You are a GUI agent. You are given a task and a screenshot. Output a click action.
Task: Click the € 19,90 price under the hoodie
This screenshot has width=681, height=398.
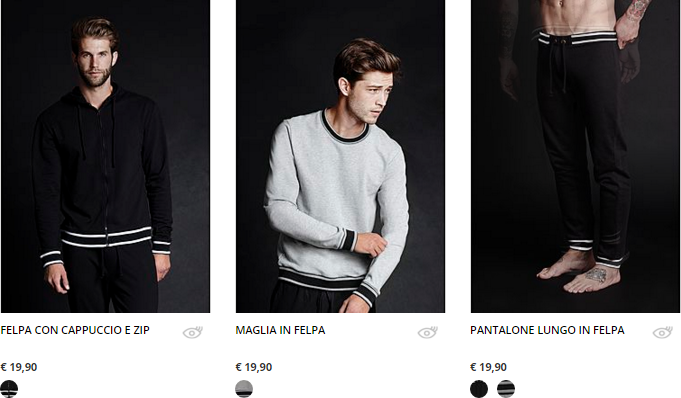tap(19, 367)
